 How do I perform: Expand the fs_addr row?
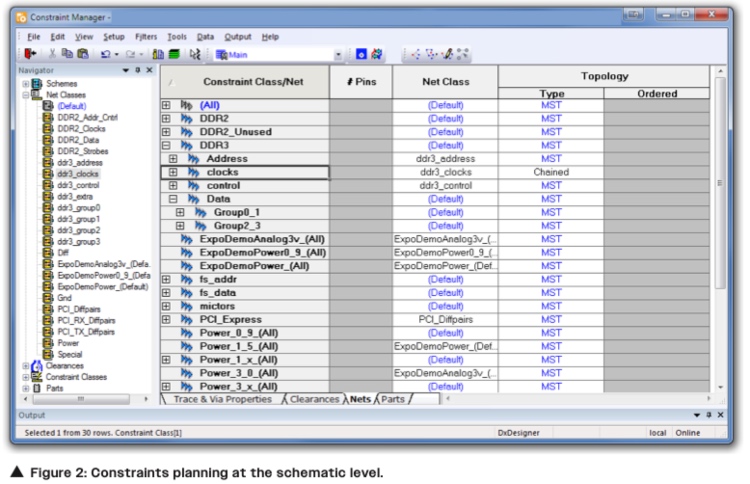point(166,279)
